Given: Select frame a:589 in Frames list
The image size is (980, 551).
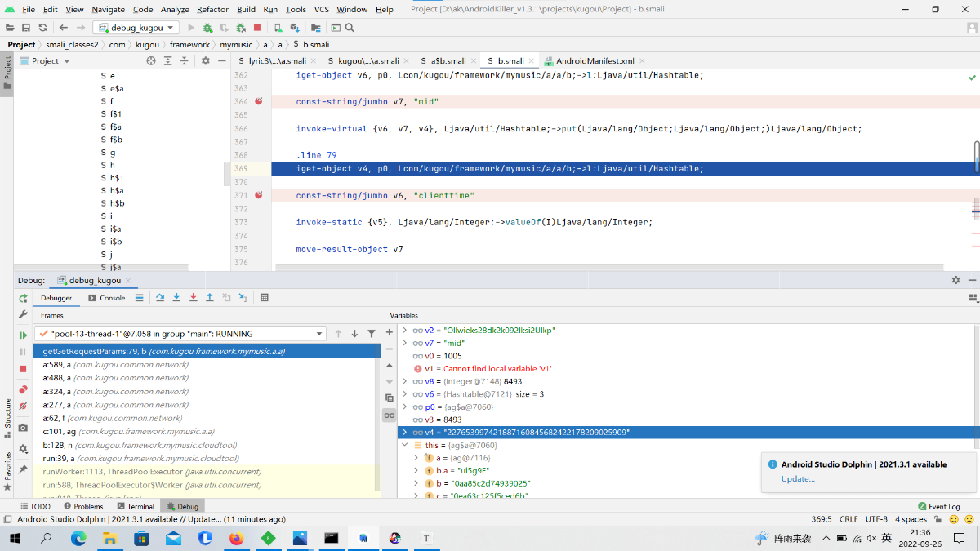Looking at the screenshot, I should coord(115,365).
